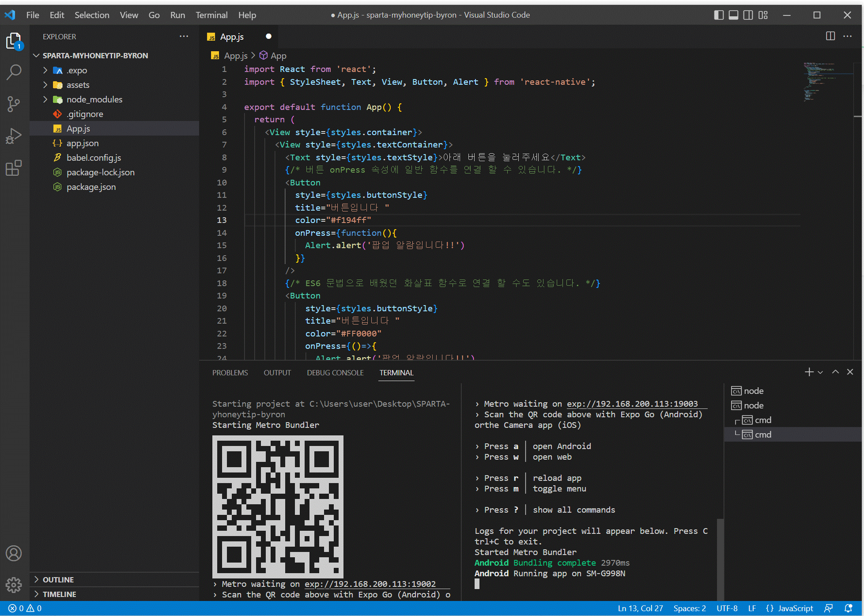Select the TERMINAL panel tab
The height and width of the screenshot is (616, 864).
coord(396,373)
